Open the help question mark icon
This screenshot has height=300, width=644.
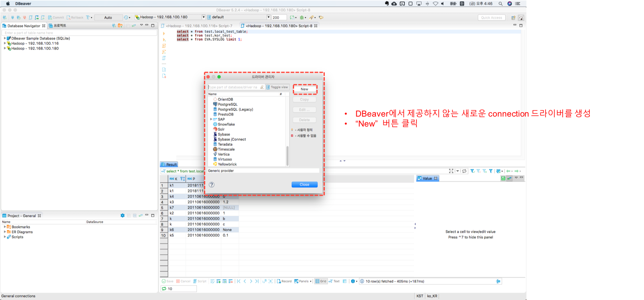[x=212, y=185]
